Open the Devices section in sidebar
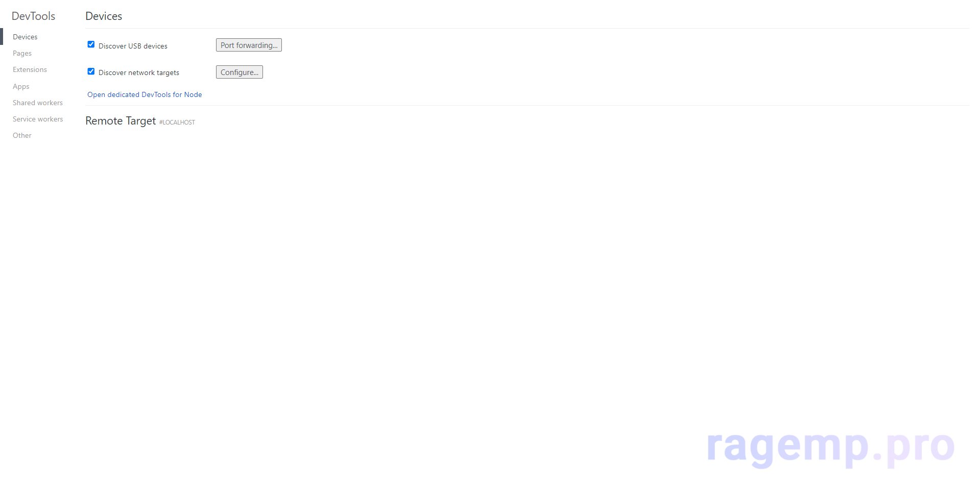The width and height of the screenshot is (980, 490). coord(25,37)
